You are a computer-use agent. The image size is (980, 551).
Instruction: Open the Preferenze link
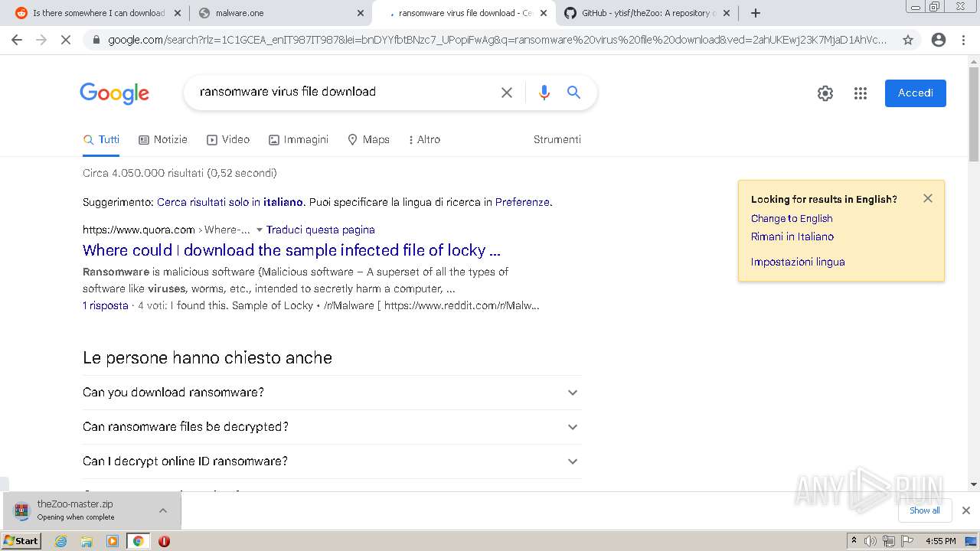[x=522, y=202]
